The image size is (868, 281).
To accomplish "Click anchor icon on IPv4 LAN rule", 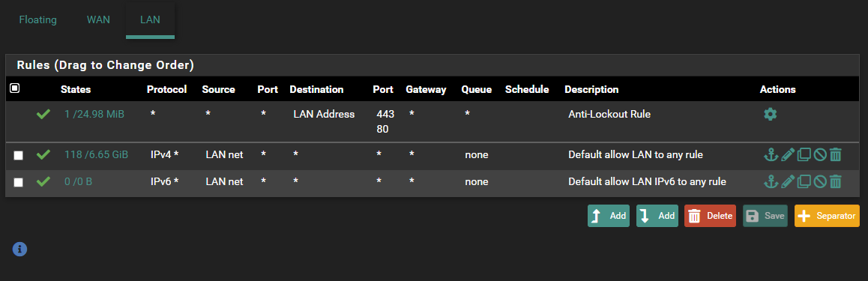I will [771, 155].
